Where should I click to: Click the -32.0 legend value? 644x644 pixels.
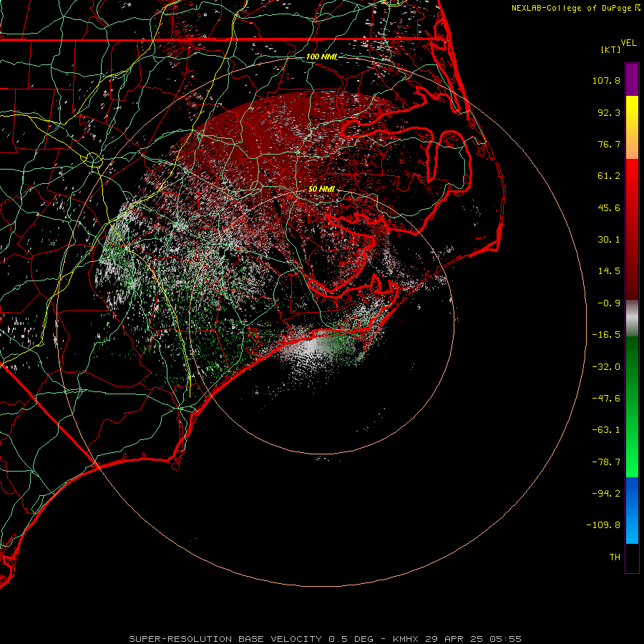coord(606,367)
